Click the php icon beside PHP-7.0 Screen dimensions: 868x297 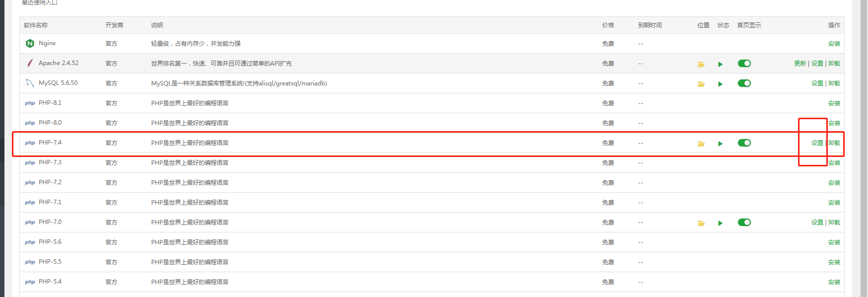click(x=30, y=223)
